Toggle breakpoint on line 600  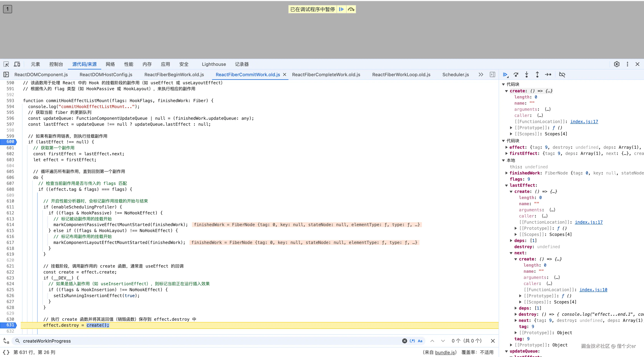[x=10, y=142]
